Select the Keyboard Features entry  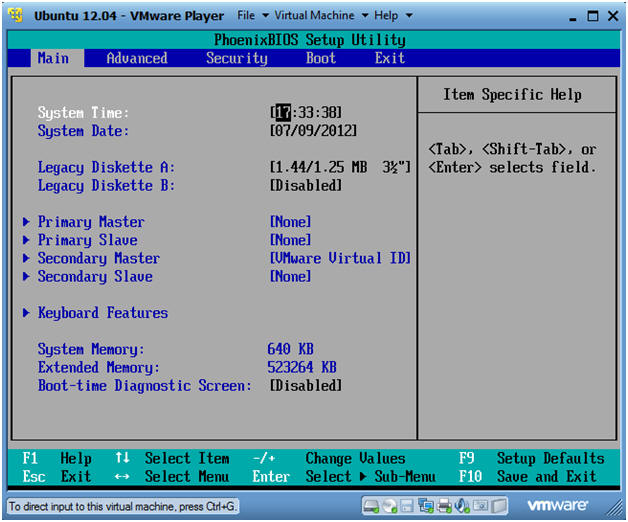(x=103, y=313)
